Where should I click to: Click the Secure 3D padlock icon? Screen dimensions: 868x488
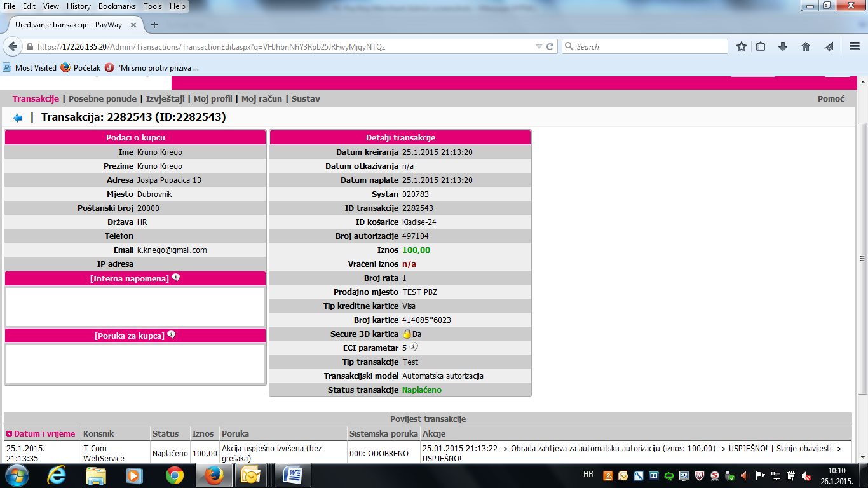pos(407,334)
